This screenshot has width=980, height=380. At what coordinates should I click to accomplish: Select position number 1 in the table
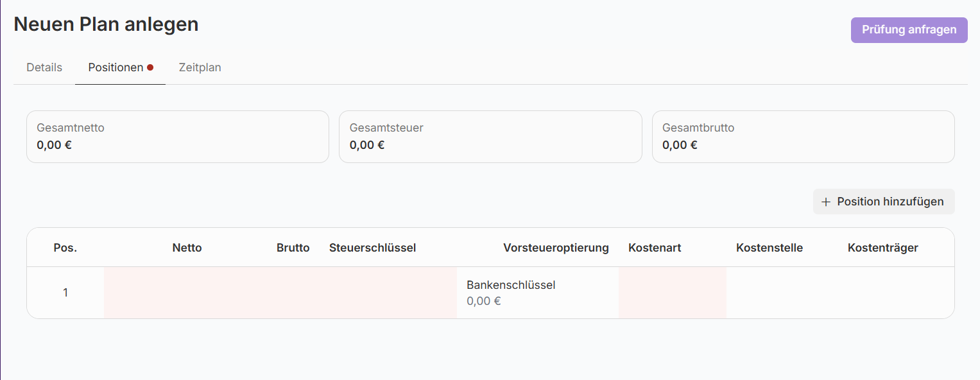coord(65,293)
